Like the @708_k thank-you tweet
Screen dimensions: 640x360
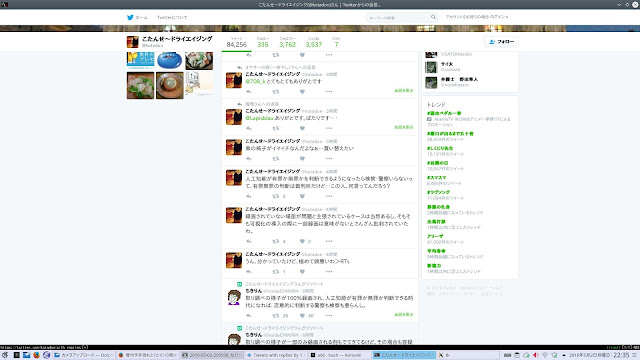click(x=302, y=92)
